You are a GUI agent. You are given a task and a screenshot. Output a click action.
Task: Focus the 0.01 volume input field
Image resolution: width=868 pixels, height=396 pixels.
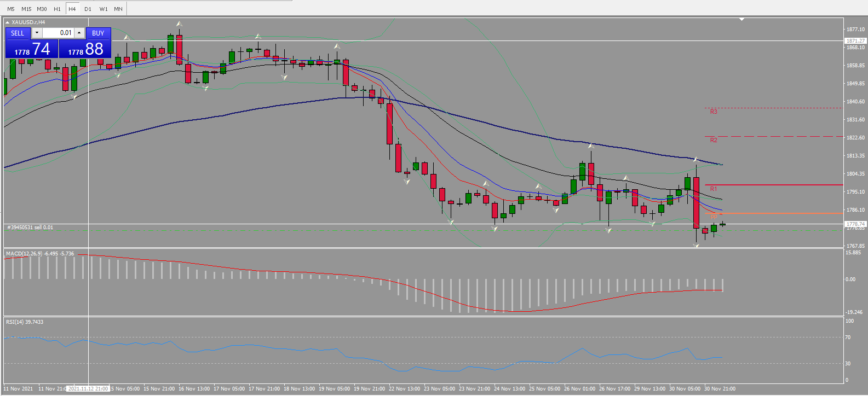pyautogui.click(x=58, y=33)
